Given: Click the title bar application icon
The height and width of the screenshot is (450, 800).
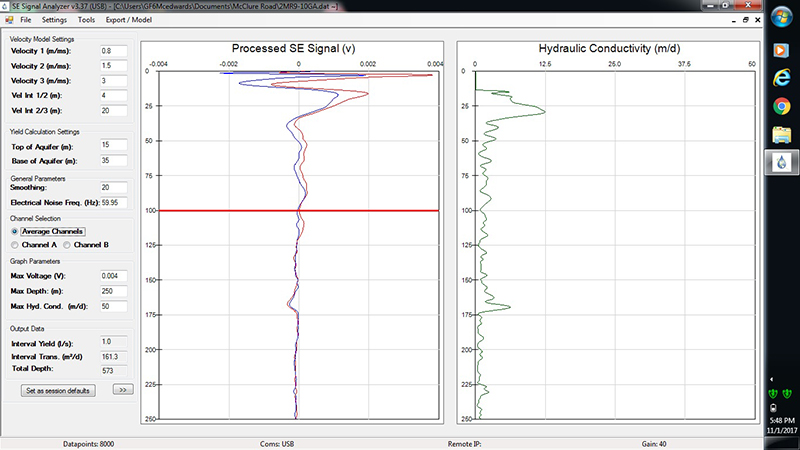Looking at the screenshot, I should point(5,6).
